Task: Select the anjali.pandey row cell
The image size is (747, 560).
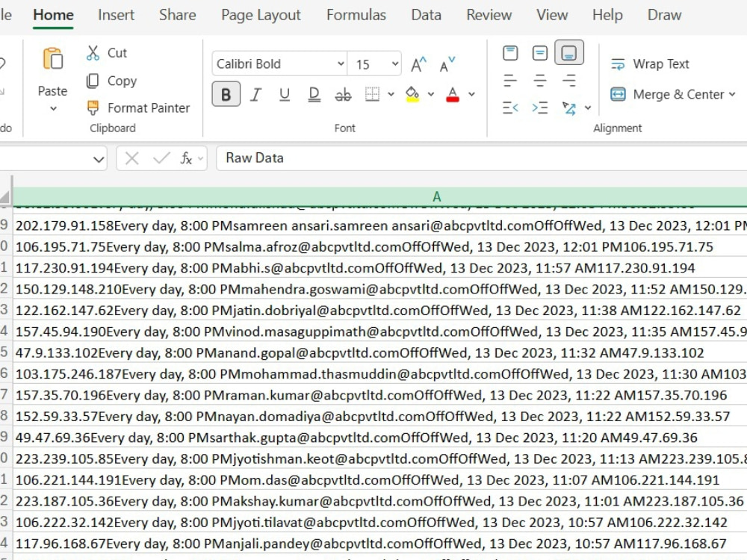Action: (x=379, y=544)
